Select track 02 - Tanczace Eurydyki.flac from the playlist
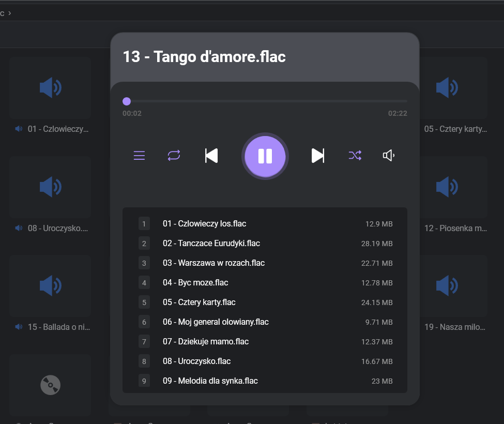 210,243
